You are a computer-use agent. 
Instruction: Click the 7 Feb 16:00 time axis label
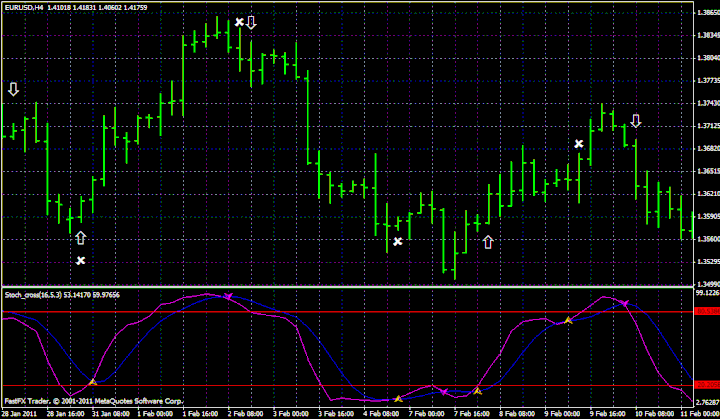(x=472, y=413)
